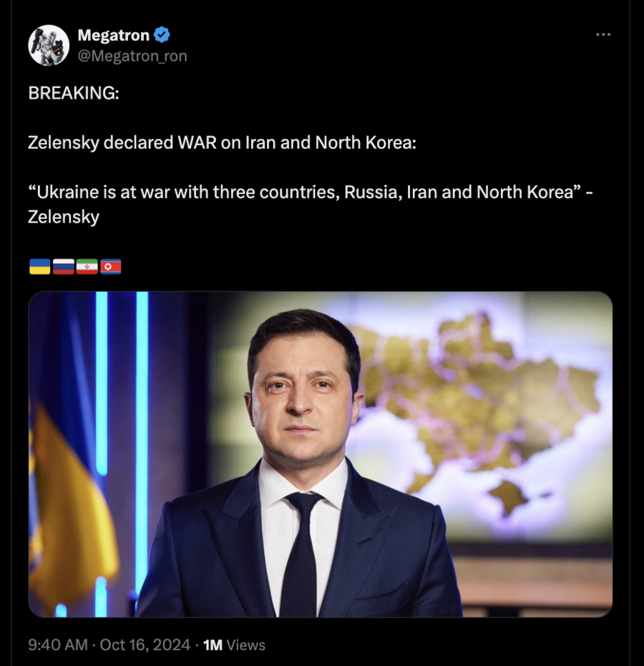Click the Russia flag emoji

point(64,267)
